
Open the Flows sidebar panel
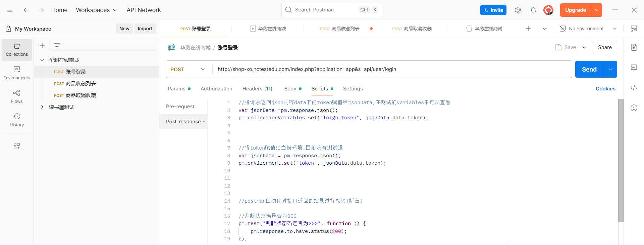(17, 97)
